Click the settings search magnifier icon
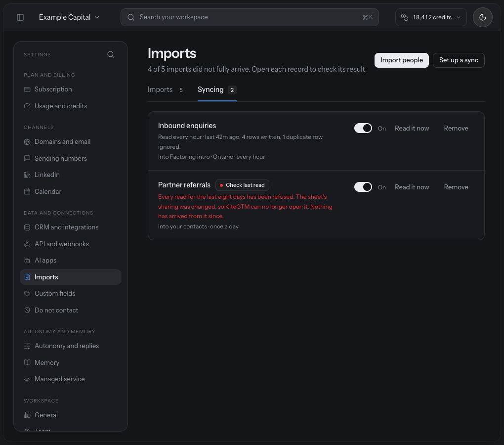The width and height of the screenshot is (504, 445). pyautogui.click(x=111, y=55)
